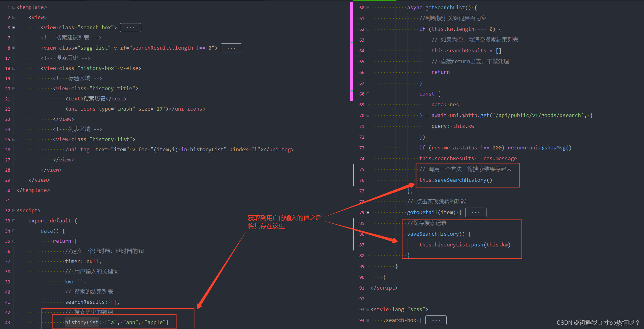The width and height of the screenshot is (644, 329).
Task: Click the "<!-- 列表区域 -->" comment
Action: 78,129
